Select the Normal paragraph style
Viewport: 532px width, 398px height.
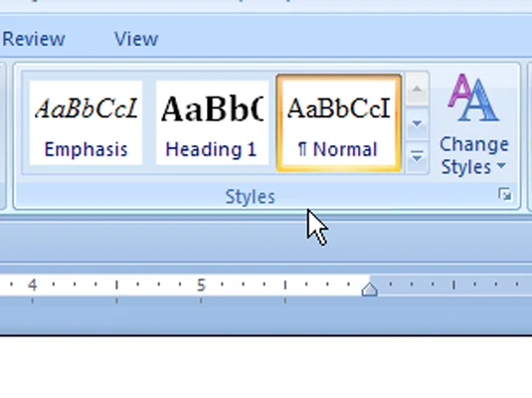(x=339, y=123)
